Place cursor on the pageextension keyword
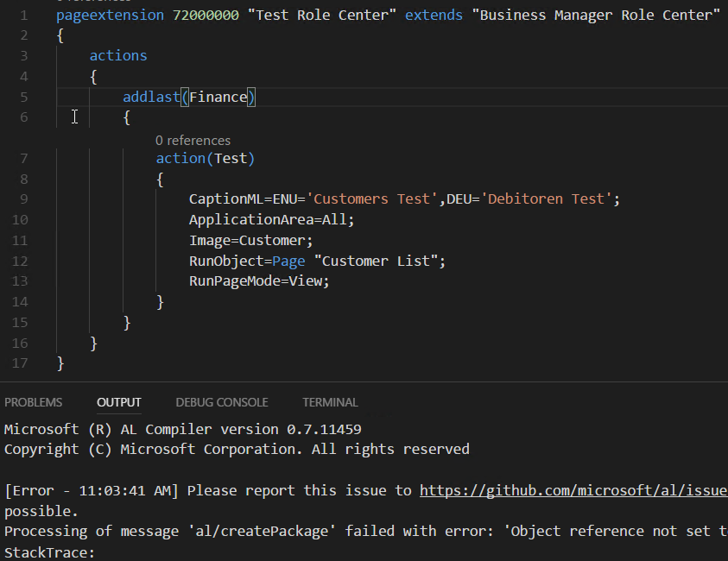The height and width of the screenshot is (561, 728). pyautogui.click(x=110, y=14)
